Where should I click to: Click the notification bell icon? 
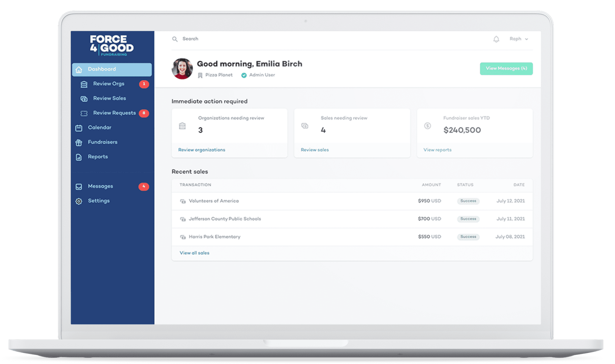coord(496,39)
